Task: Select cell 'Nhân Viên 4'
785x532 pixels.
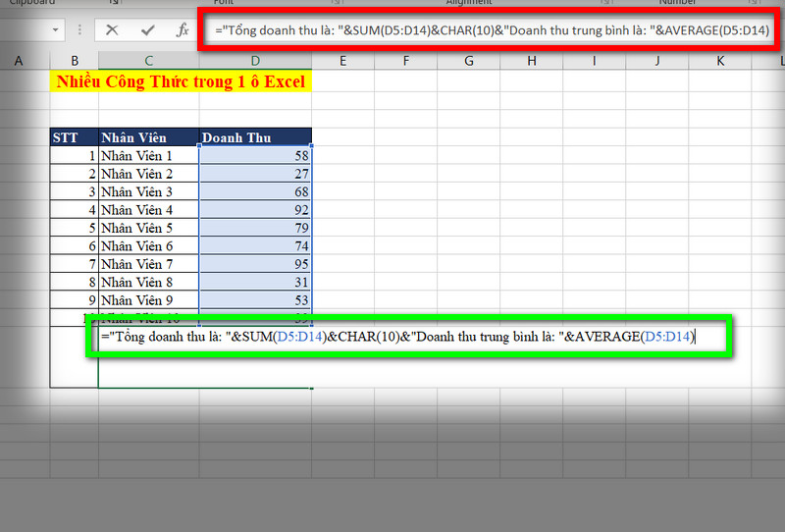Action: [149, 210]
